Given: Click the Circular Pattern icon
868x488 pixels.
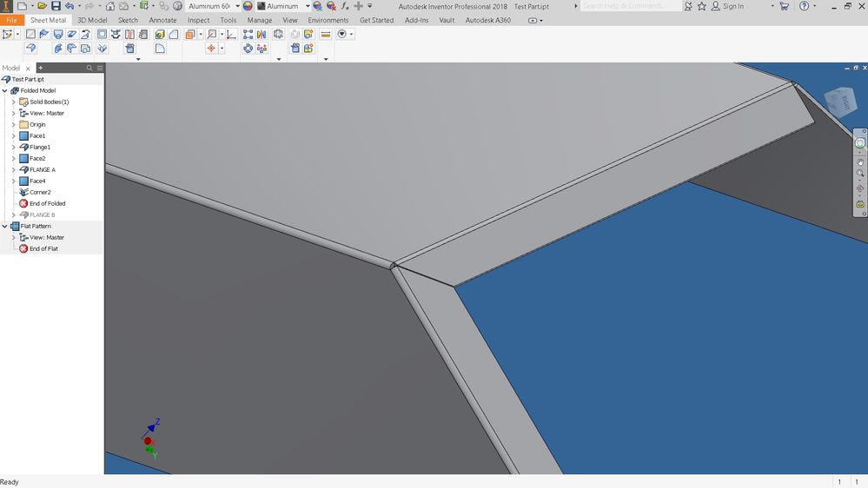Looking at the screenshot, I should [248, 49].
